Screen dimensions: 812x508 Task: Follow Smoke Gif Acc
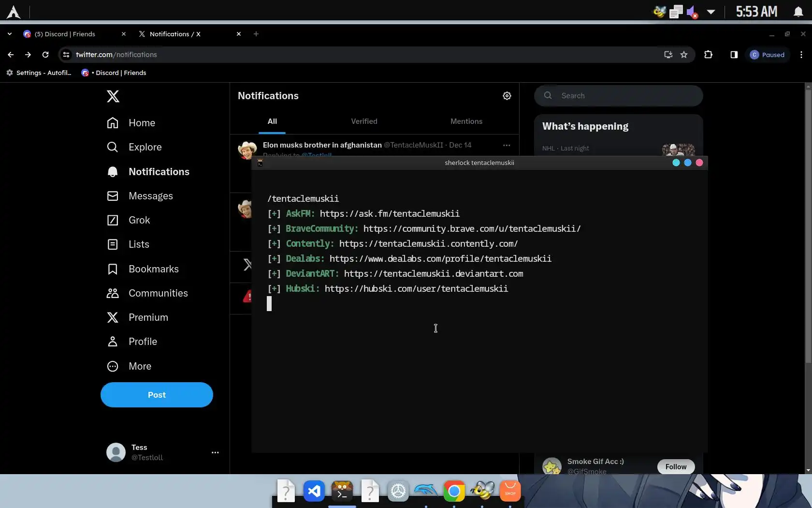coord(676,467)
